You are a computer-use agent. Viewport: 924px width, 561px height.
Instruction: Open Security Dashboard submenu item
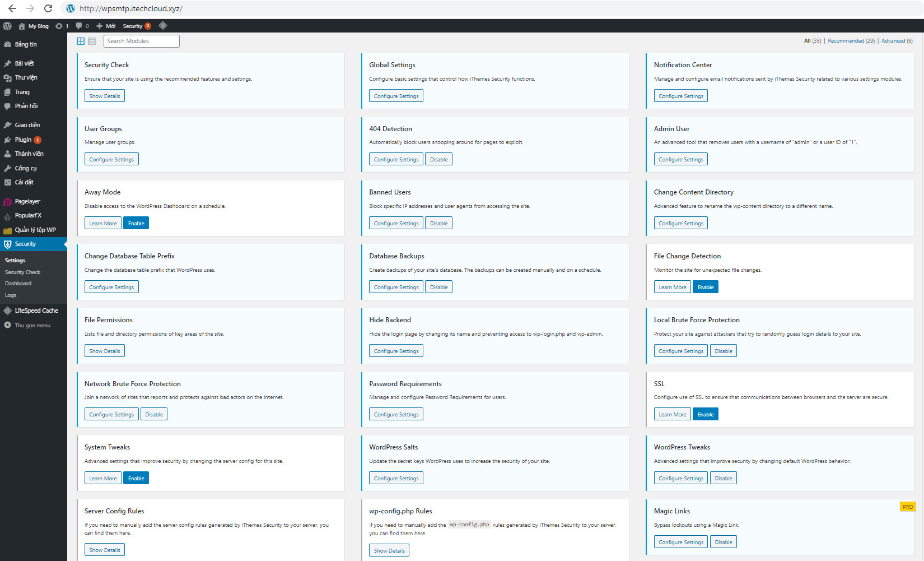18,284
